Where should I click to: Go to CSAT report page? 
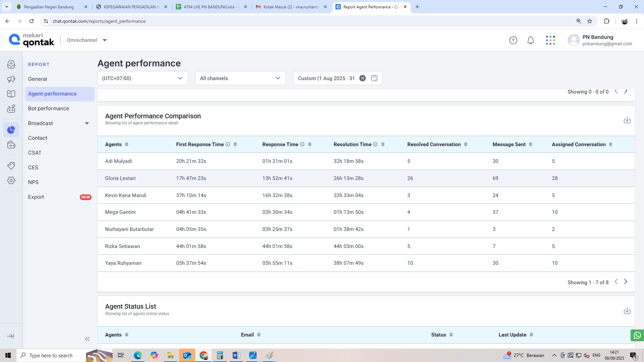[35, 153]
